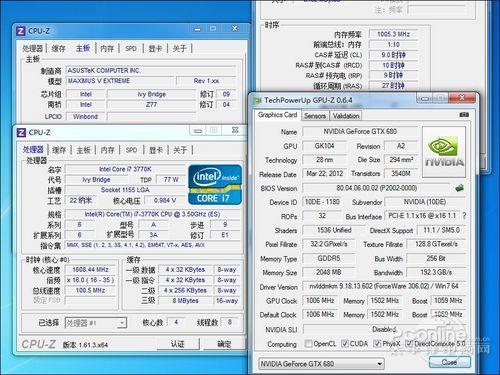Click the multiplier value x 16.0 ( 16 - 35 )
The height and width of the screenshot is (375, 500).
90,280
